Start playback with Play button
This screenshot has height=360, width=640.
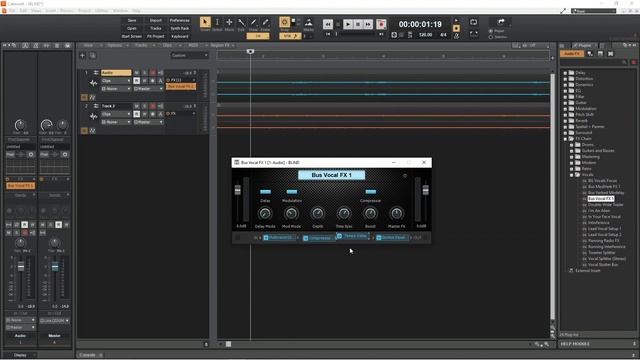click(x=348, y=24)
